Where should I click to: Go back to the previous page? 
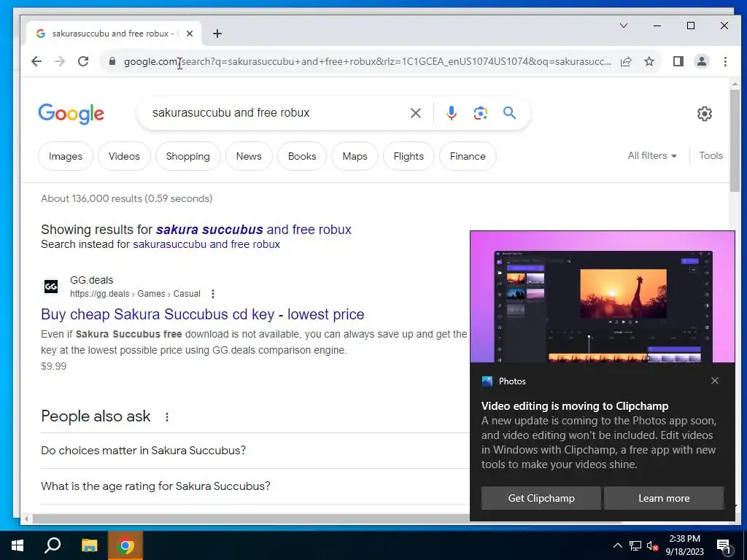click(x=36, y=61)
